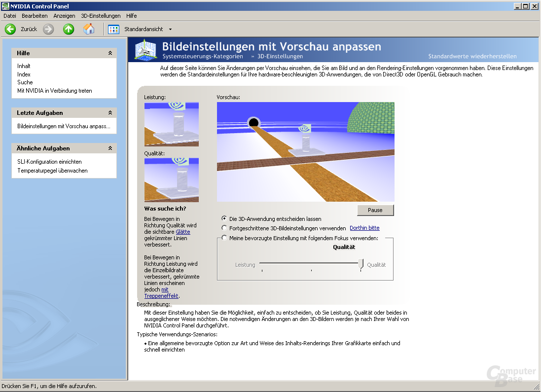Select 'Meine bevorzugte Einstellung' radio button
The width and height of the screenshot is (541, 392).
point(224,238)
